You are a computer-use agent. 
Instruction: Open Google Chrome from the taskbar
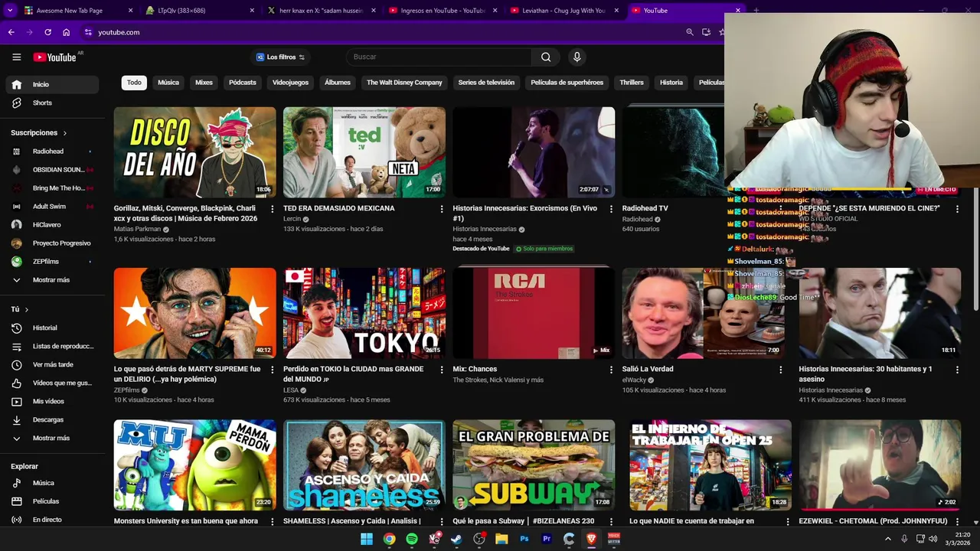[x=389, y=539]
